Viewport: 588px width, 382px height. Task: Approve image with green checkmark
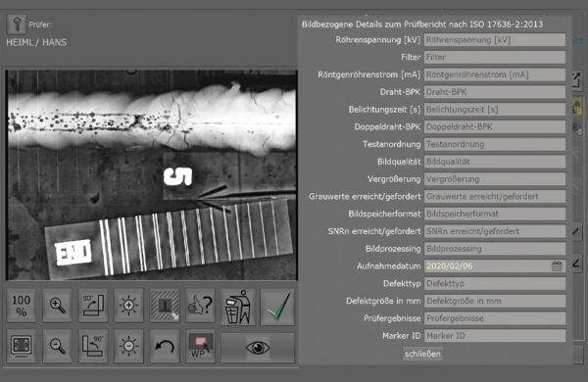pyautogui.click(x=277, y=307)
